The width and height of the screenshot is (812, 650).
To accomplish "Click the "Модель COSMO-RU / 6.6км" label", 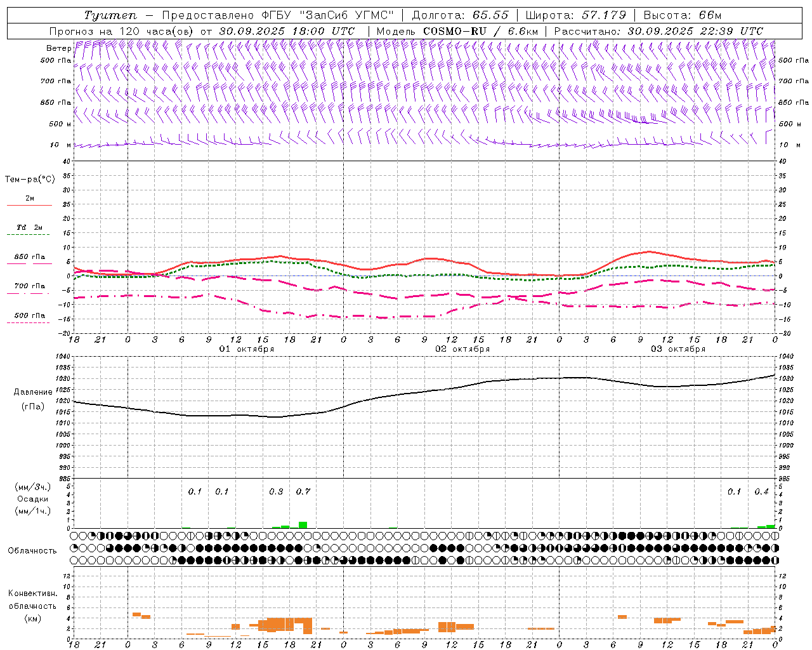I will coord(457,31).
